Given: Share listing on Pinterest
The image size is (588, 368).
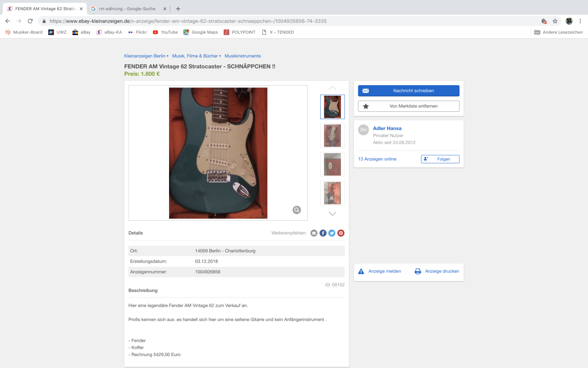Looking at the screenshot, I should point(341,233).
